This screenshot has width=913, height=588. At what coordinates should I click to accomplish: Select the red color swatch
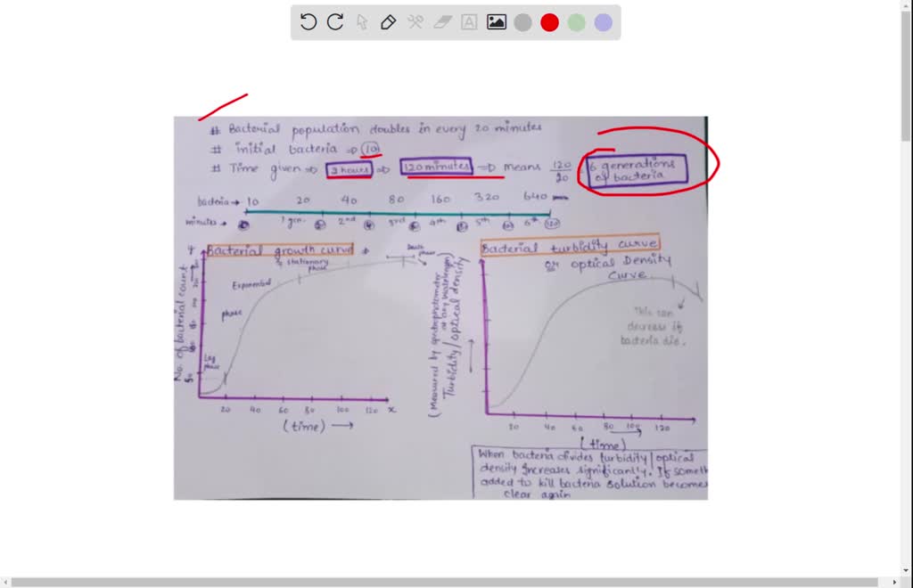pyautogui.click(x=549, y=21)
